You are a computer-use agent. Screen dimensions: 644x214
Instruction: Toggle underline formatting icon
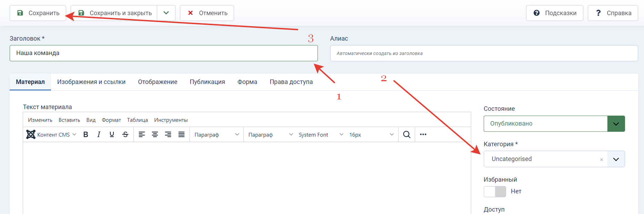pyautogui.click(x=112, y=135)
